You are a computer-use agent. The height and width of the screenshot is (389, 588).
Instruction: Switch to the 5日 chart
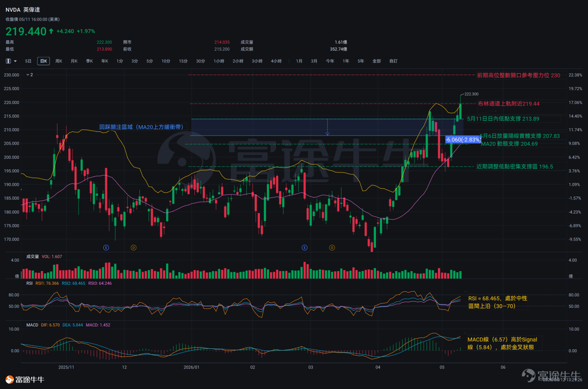click(28, 61)
